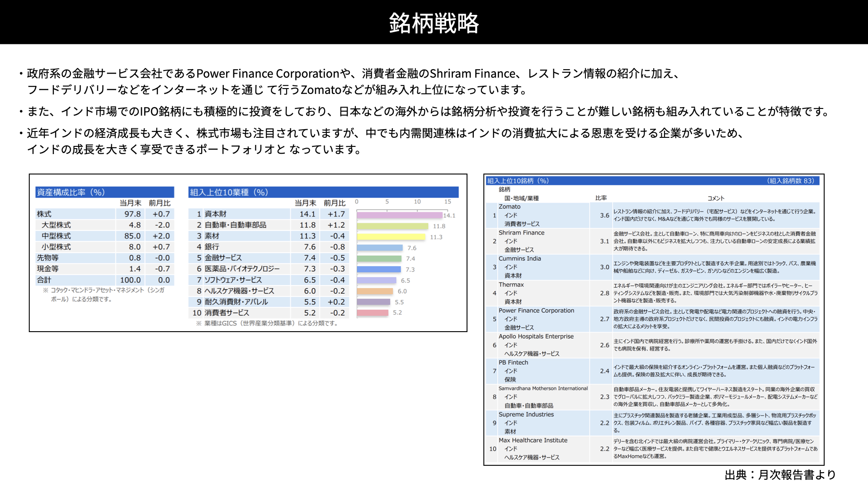Click Power Finance Corporation holding name
The height and width of the screenshot is (488, 868).
pyautogui.click(x=536, y=310)
